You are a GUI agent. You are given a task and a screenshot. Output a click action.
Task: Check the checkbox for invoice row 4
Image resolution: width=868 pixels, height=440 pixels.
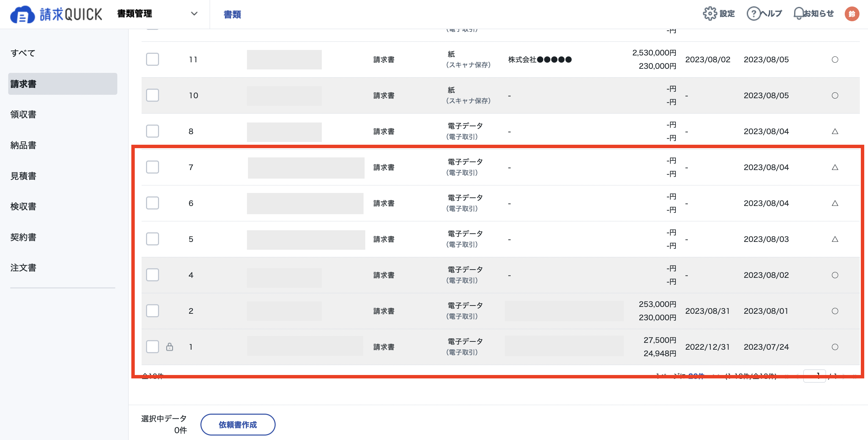(x=153, y=275)
